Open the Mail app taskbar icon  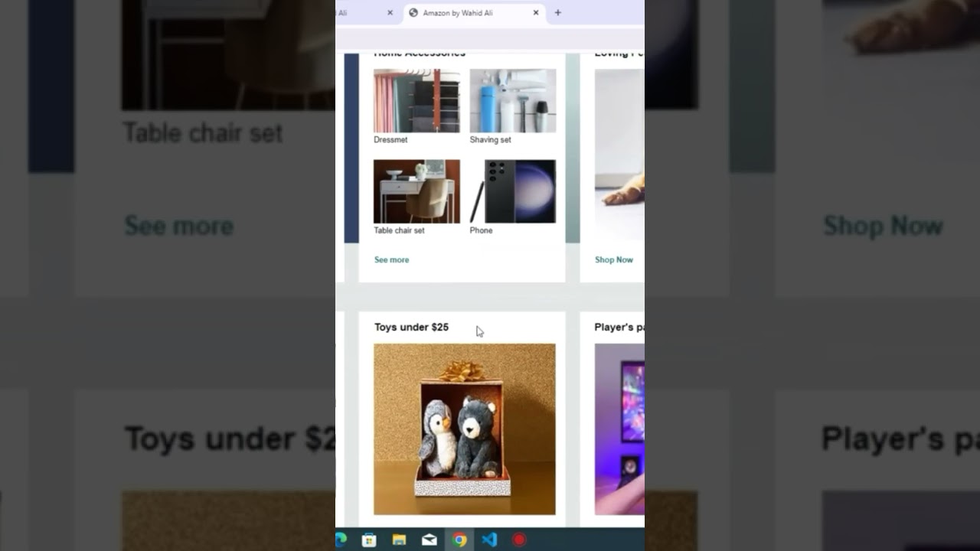pos(430,540)
